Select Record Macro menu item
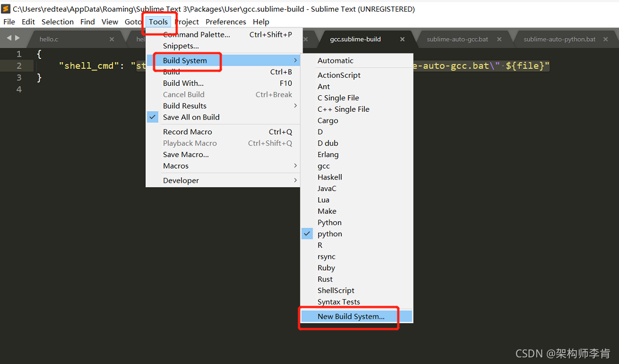Screen dimensions: 619x364 pos(223,132)
